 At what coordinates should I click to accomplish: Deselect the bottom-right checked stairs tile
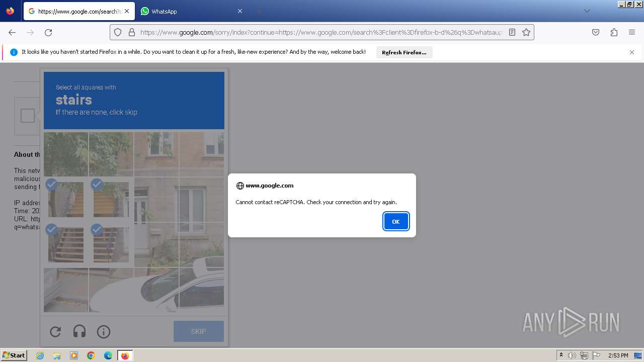111,245
